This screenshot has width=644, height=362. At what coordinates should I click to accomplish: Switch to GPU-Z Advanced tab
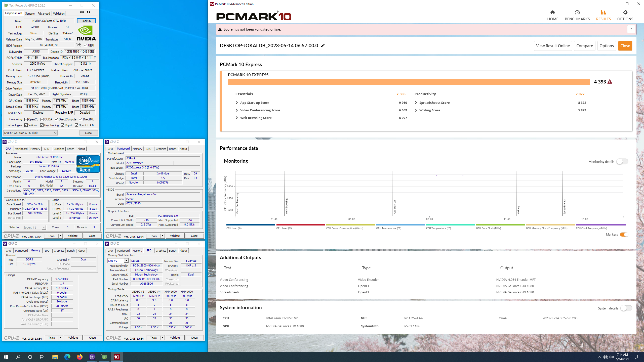click(x=44, y=14)
